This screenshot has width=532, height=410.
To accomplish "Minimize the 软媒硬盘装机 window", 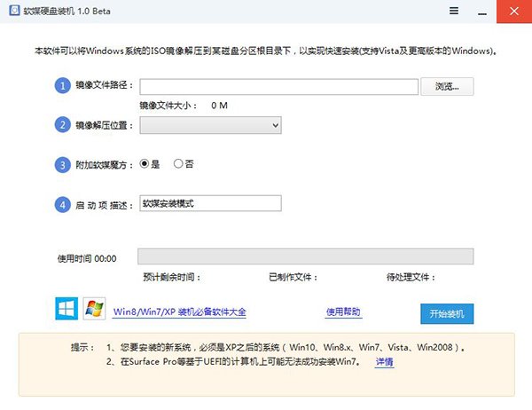I will coord(482,12).
